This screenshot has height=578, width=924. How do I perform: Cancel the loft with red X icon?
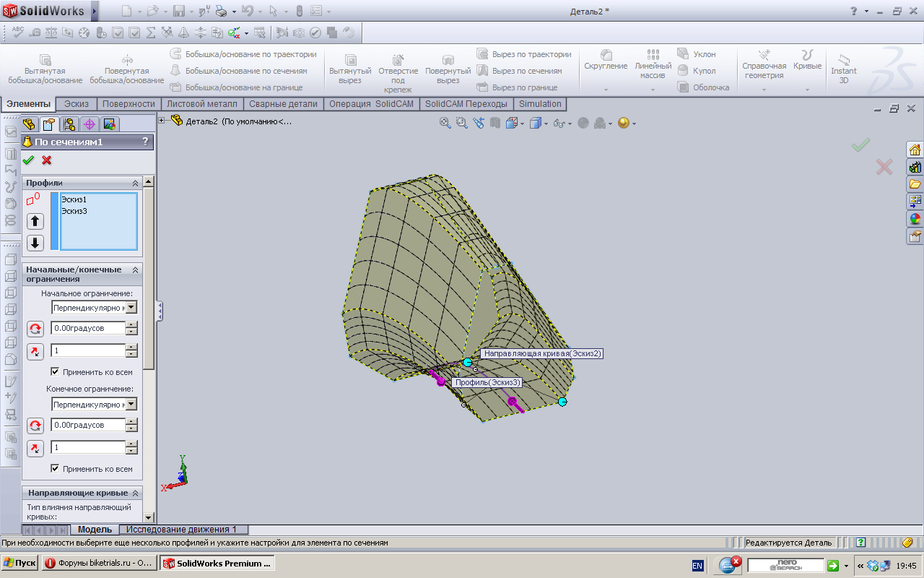[x=47, y=160]
